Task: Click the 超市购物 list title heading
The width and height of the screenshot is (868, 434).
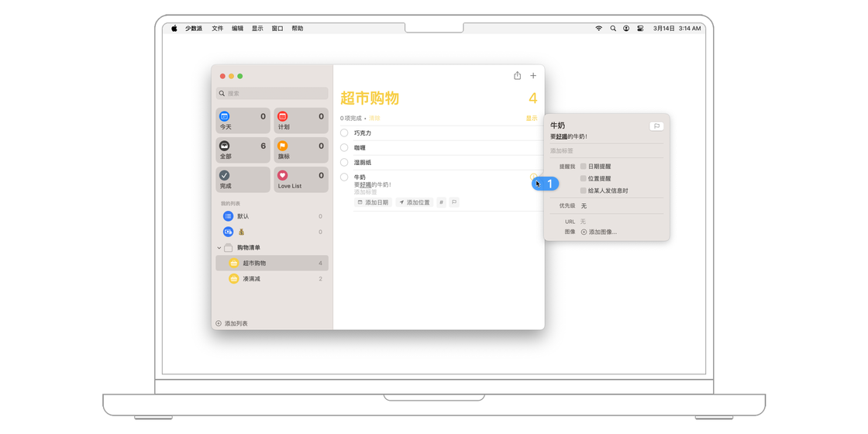Action: 369,98
